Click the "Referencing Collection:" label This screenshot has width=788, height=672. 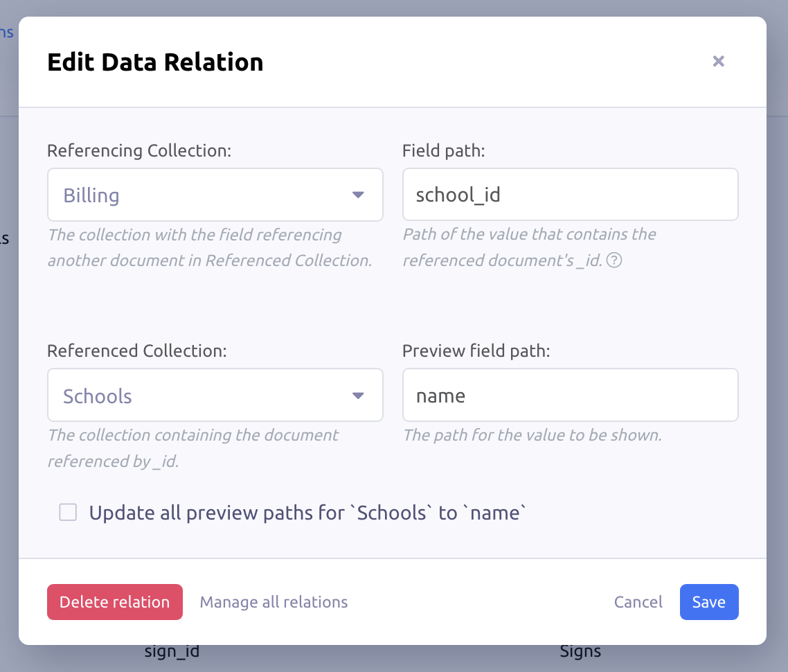coord(138,150)
